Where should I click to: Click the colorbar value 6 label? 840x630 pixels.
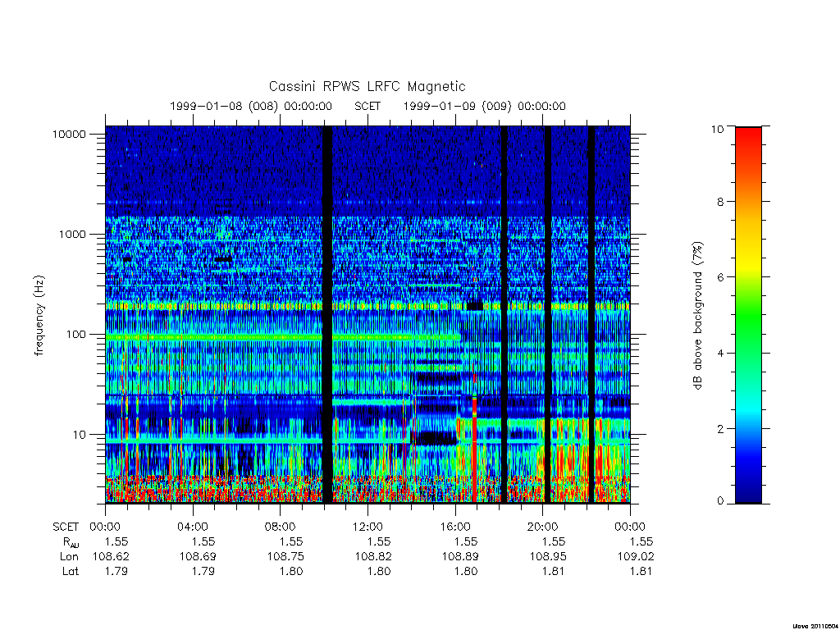[720, 277]
